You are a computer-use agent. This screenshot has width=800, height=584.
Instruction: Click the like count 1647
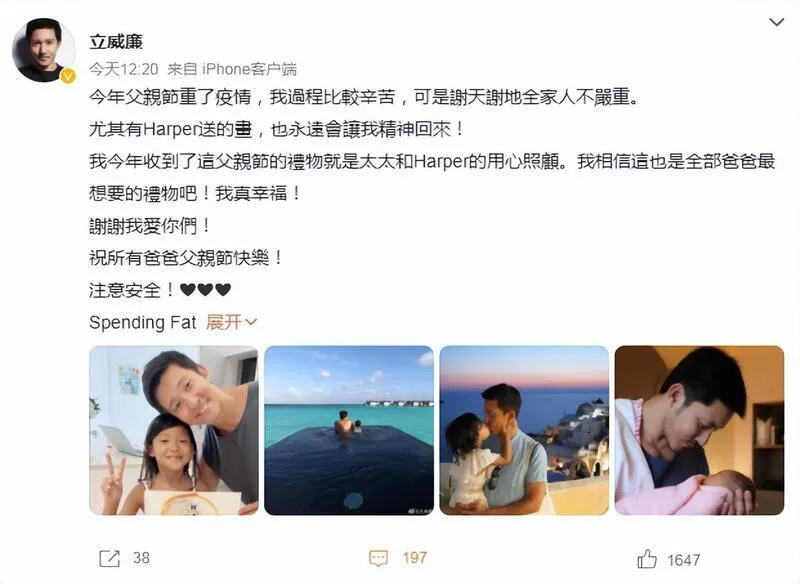684,560
